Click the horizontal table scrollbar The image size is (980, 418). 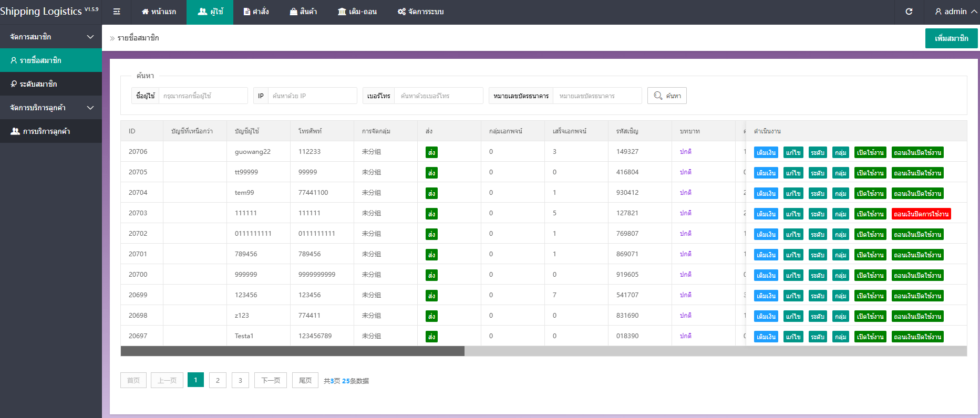[292, 351]
